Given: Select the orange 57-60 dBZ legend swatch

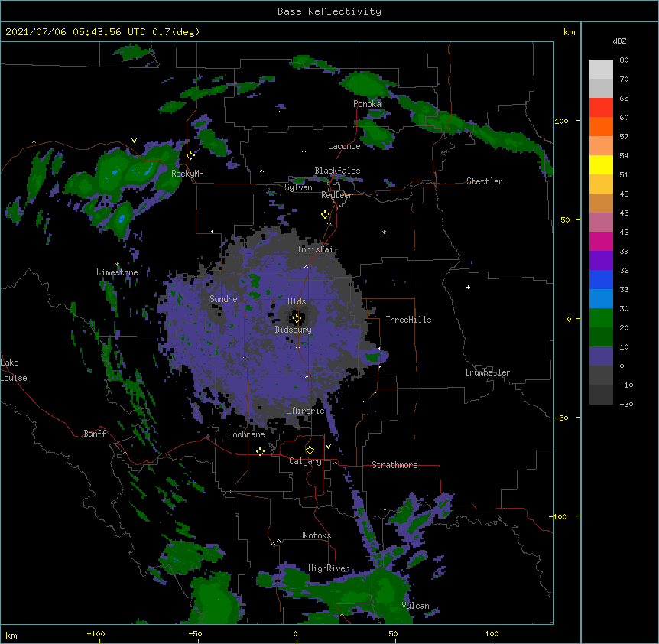Looking at the screenshot, I should point(601,126).
